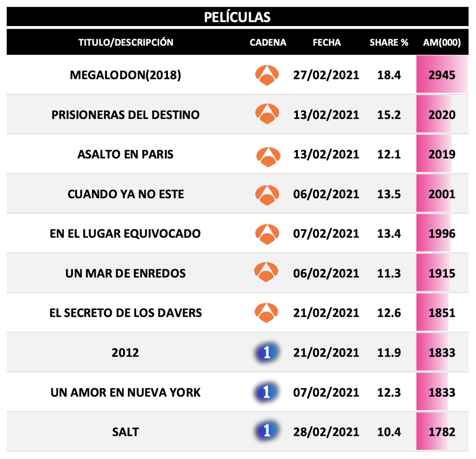Click Antena 3 logo for Prisioneras del Destino

point(267,114)
